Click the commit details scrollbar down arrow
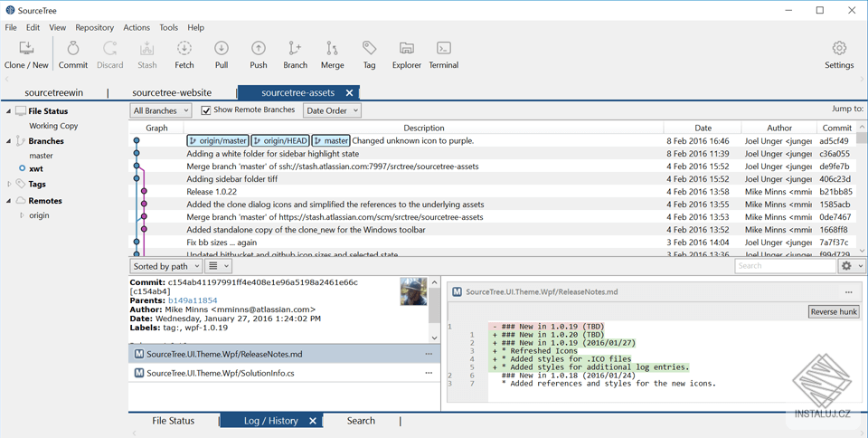The image size is (868, 438). coord(435,338)
